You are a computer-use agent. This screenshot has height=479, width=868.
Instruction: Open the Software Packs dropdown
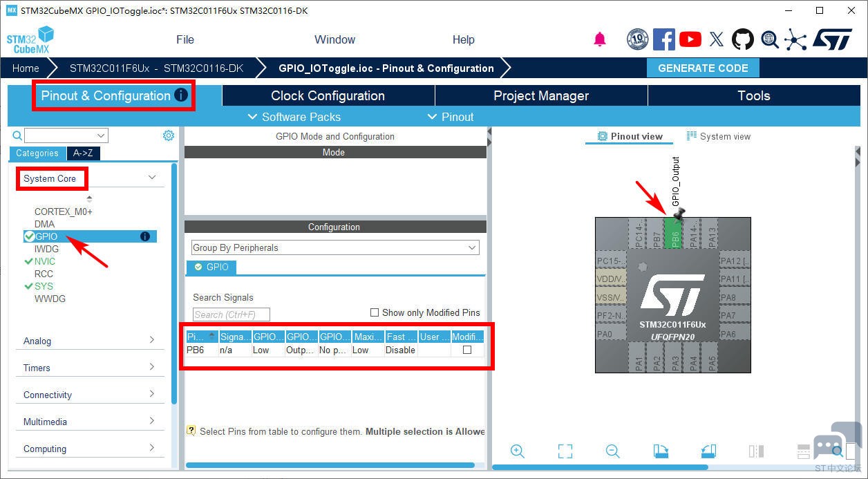coord(294,117)
